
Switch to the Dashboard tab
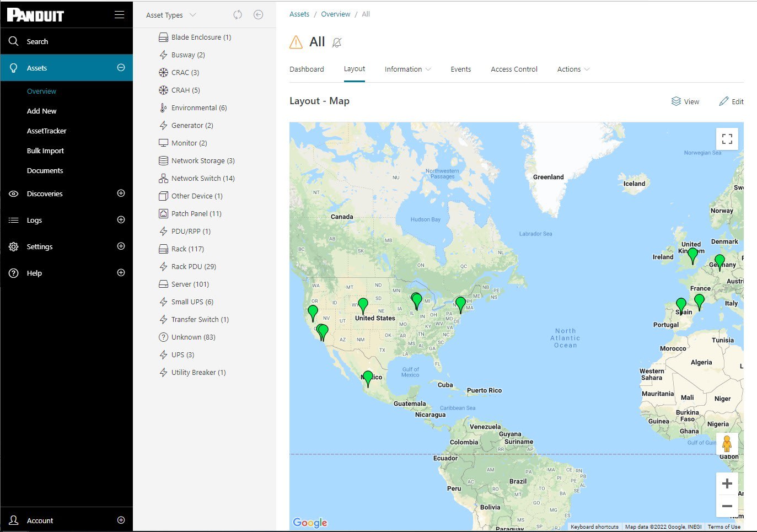(307, 69)
